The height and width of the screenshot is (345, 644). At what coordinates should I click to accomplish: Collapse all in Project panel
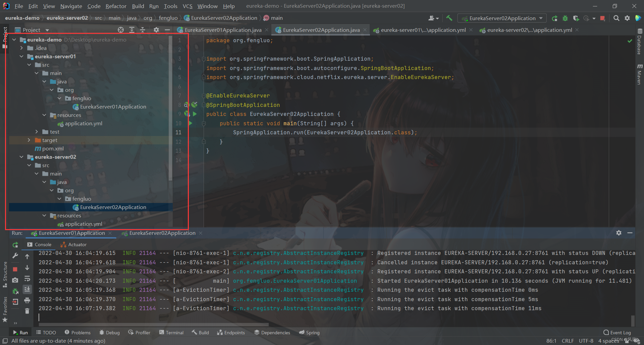pos(143,30)
